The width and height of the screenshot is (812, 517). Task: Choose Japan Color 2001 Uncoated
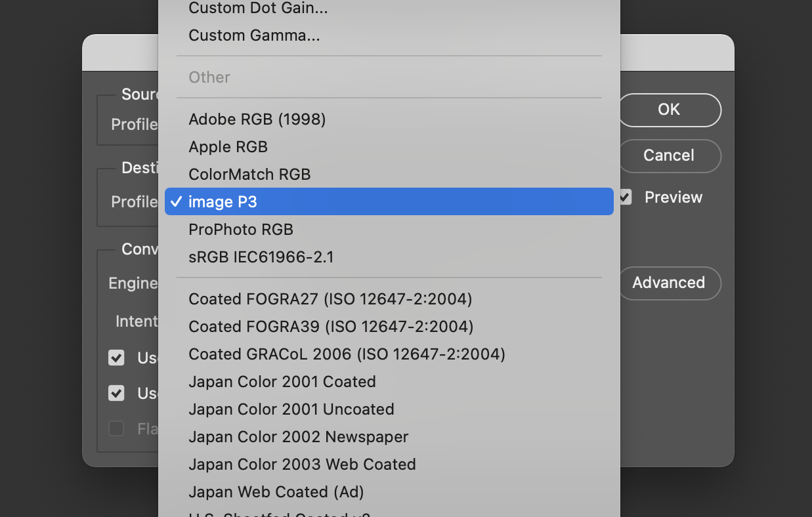291,409
